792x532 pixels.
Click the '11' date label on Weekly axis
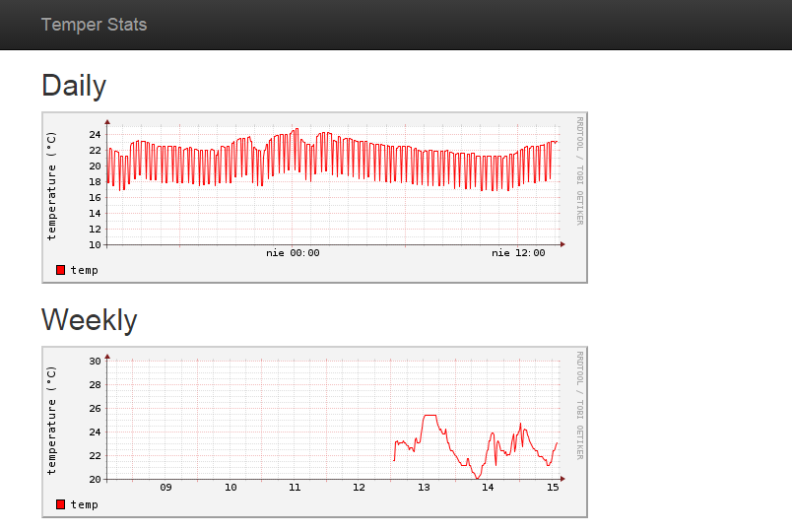pos(295,487)
